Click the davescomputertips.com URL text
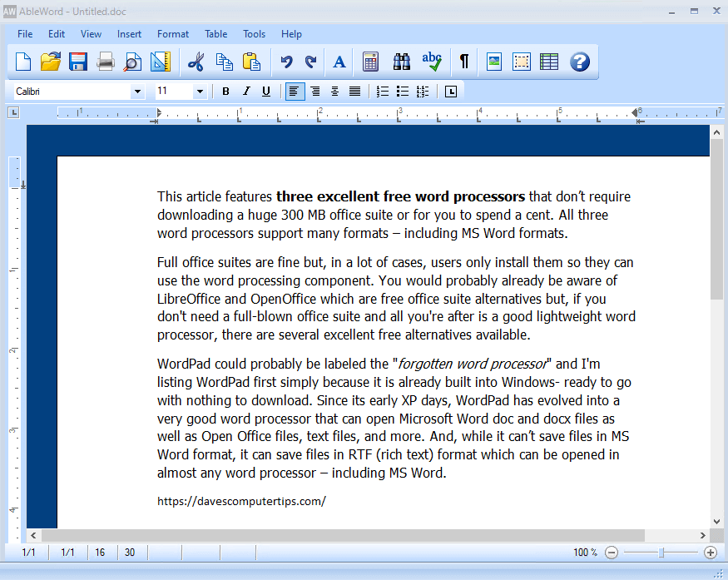Image resolution: width=728 pixels, height=580 pixels. tap(241, 502)
